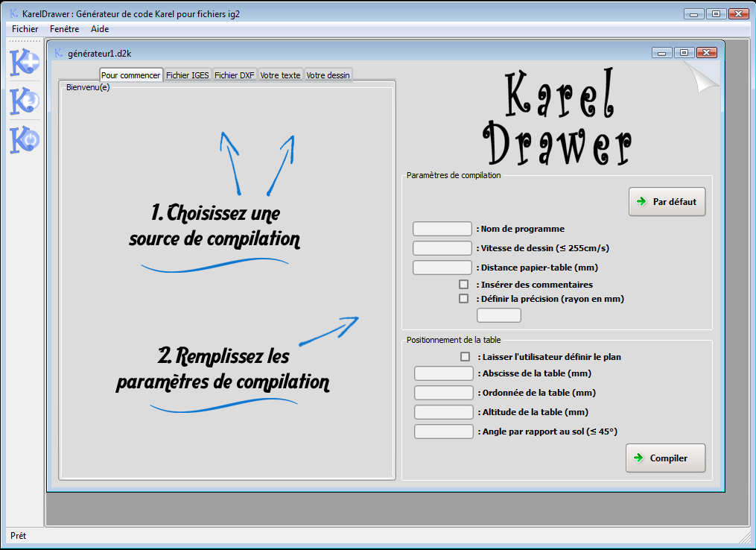This screenshot has width=756, height=550.
Task: Open the Fenêtre menu
Action: tap(65, 29)
